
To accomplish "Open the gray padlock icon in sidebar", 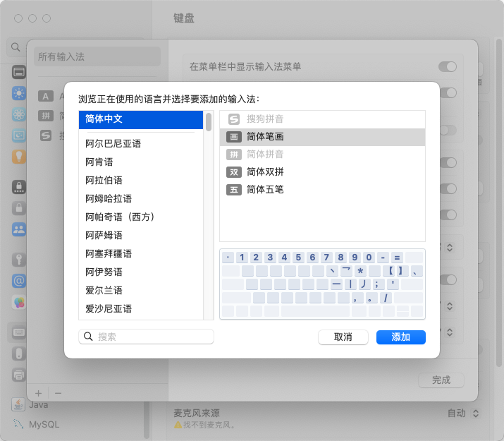I will 19,208.
